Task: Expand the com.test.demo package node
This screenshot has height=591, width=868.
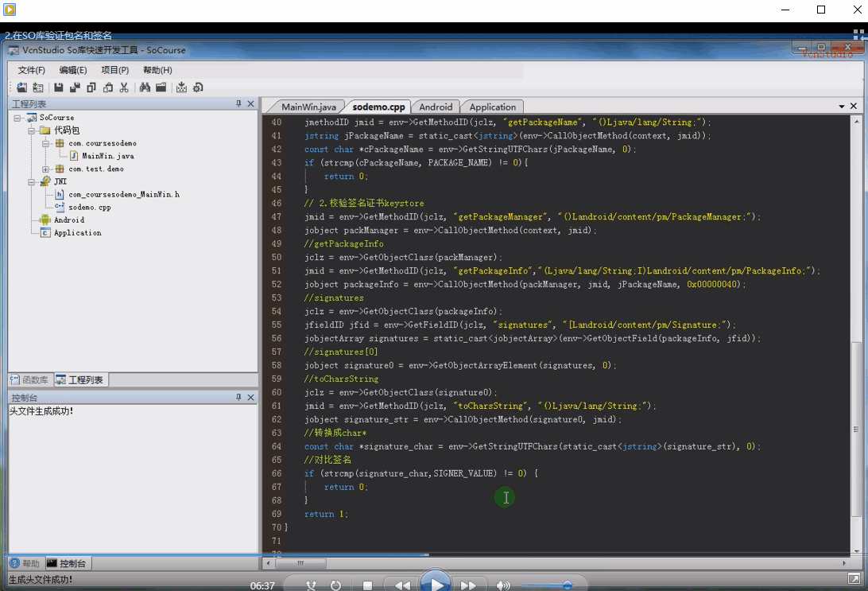Action: pyautogui.click(x=46, y=169)
